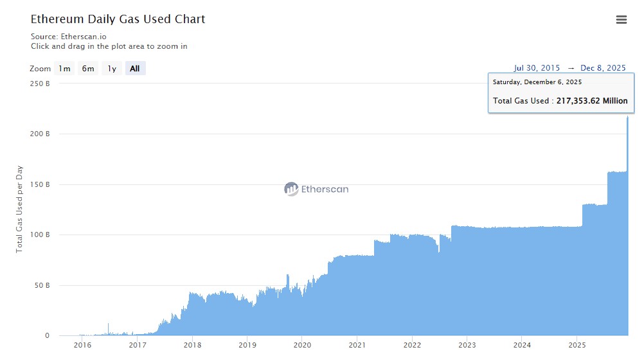Click the 2016 x-axis label
Image resolution: width=644 pixels, height=363 pixels.
click(82, 345)
